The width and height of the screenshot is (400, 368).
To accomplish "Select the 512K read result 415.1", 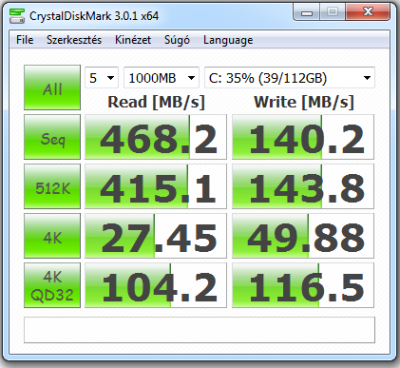I will tap(156, 186).
